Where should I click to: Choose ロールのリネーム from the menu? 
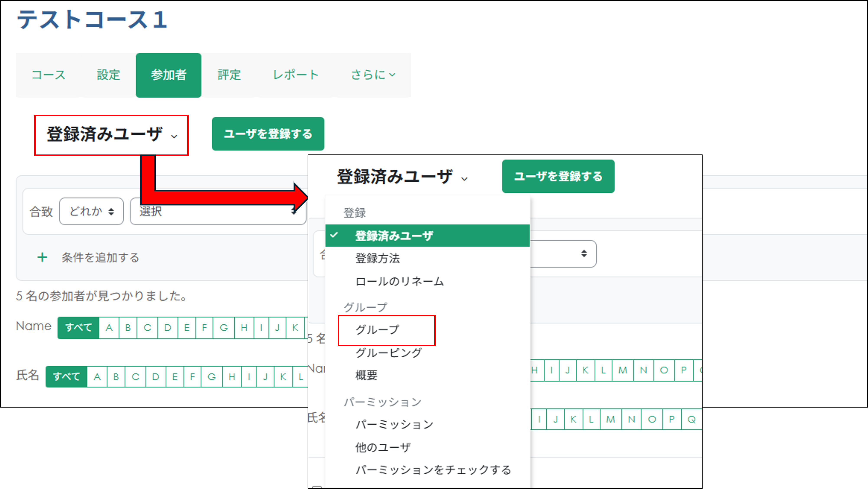[x=400, y=282]
